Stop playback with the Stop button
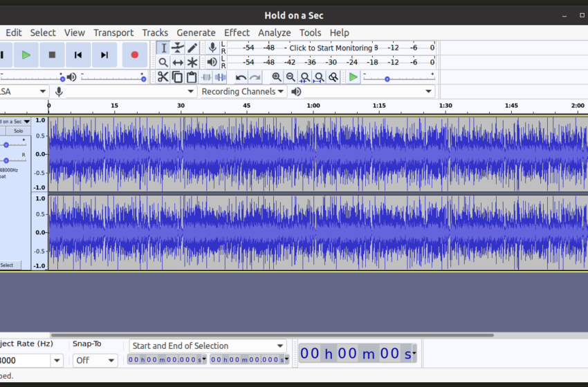This screenshot has width=588, height=387. [x=52, y=55]
